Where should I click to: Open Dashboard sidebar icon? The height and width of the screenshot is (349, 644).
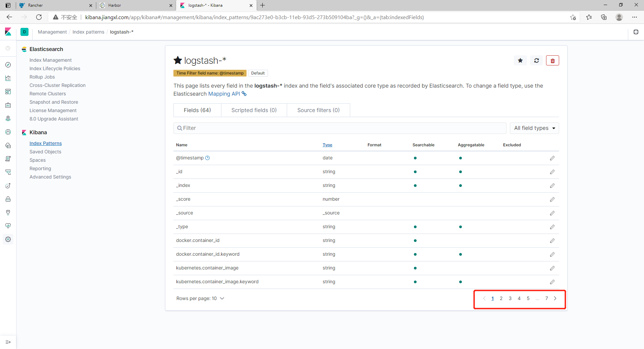[x=8, y=92]
